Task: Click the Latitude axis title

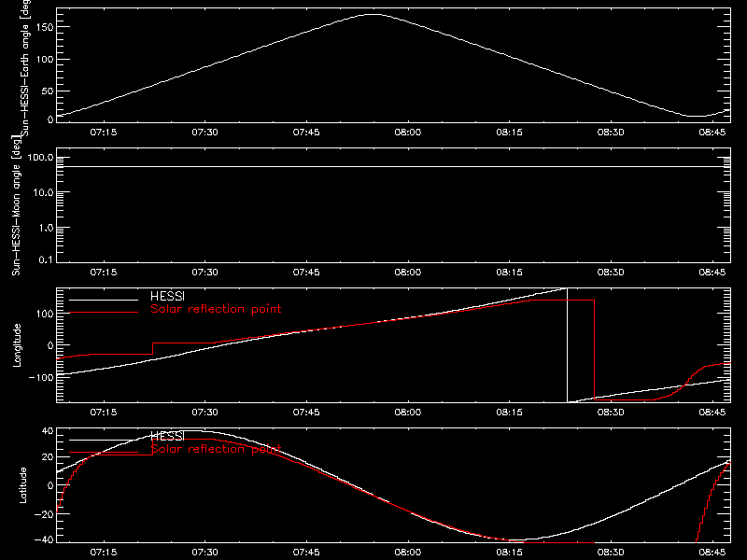Action: 22,485
